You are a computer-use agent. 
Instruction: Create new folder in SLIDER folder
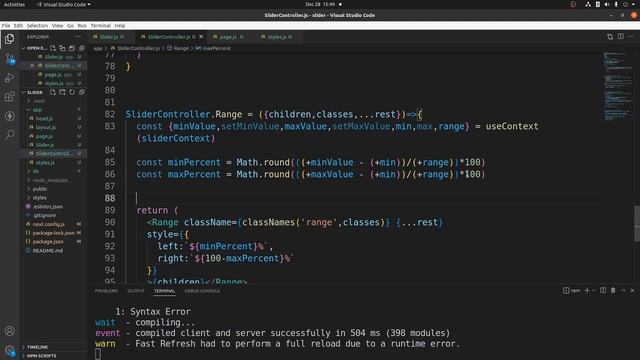(x=62, y=92)
